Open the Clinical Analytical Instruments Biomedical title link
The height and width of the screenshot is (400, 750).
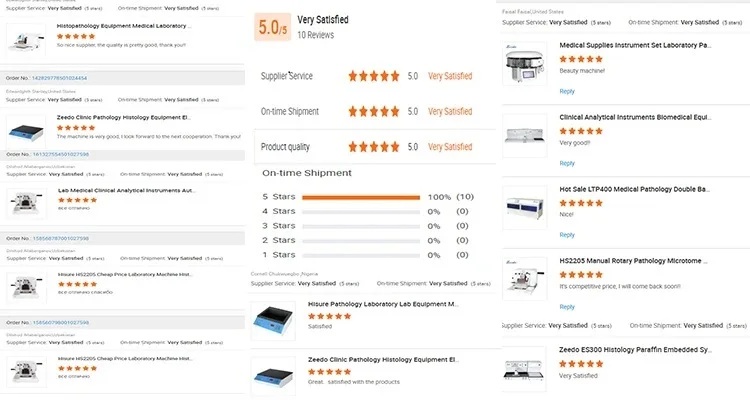click(635, 117)
